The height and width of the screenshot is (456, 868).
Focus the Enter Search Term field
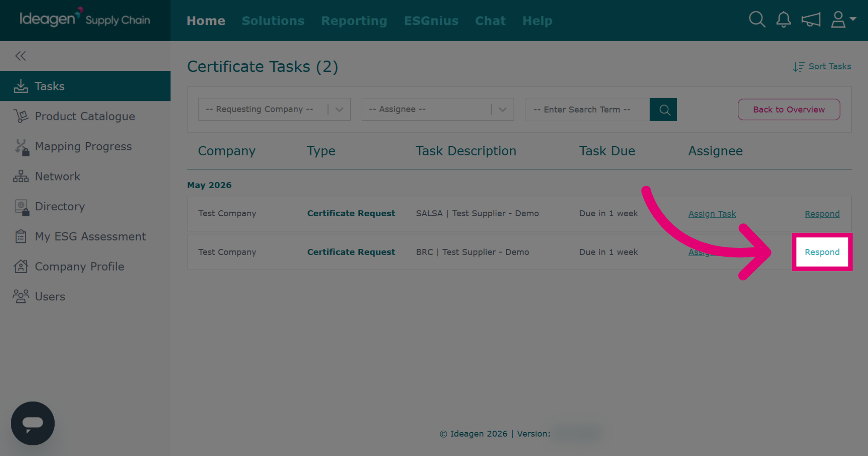pyautogui.click(x=587, y=109)
